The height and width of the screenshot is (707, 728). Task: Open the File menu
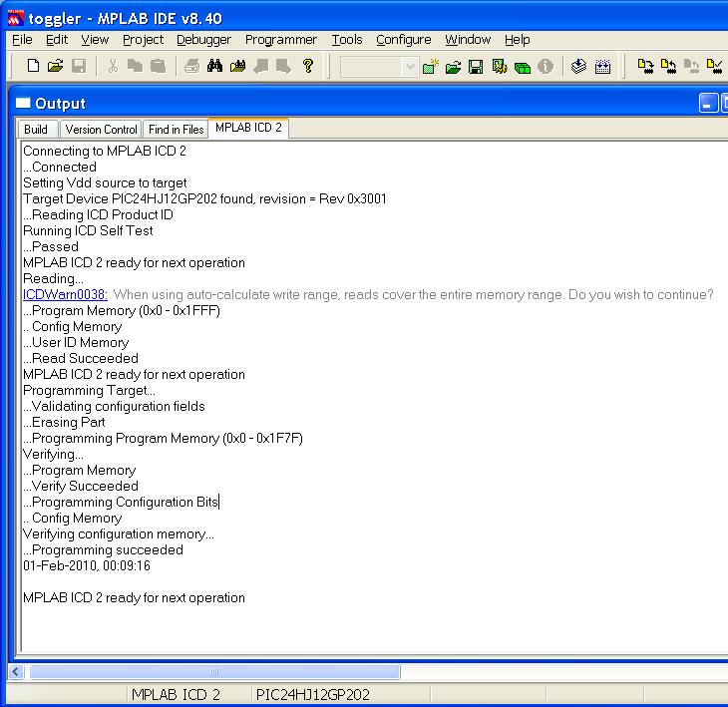(22, 40)
